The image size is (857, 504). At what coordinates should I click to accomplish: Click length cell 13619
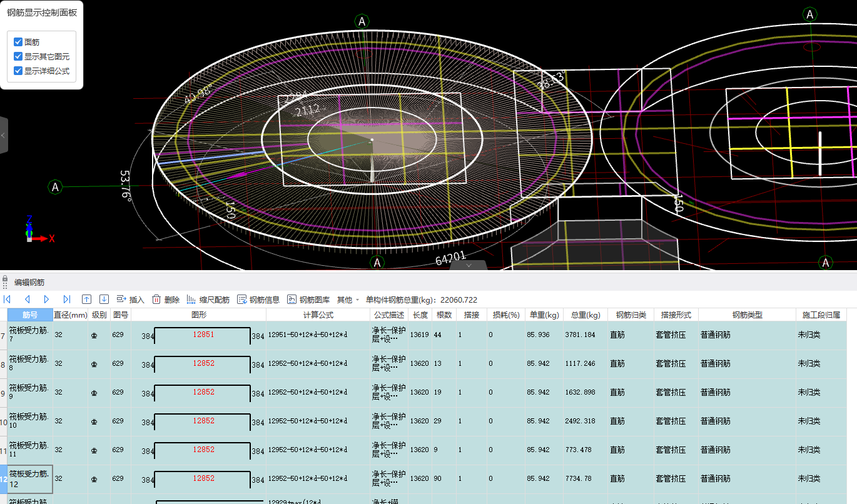[420, 335]
